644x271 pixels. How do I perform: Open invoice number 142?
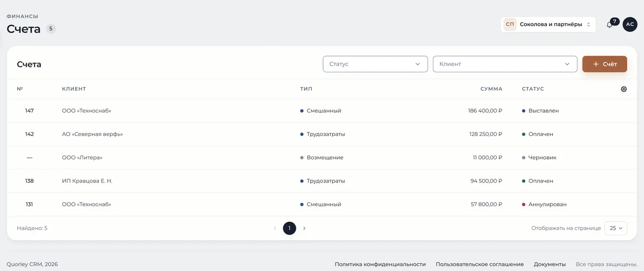(29, 134)
